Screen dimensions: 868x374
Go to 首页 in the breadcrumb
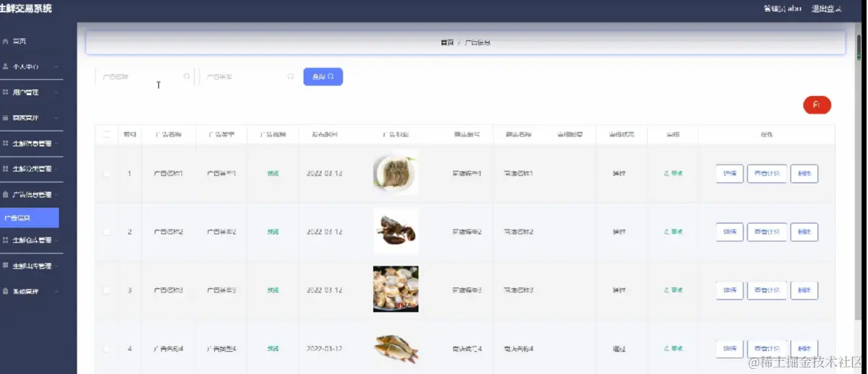[x=447, y=43]
